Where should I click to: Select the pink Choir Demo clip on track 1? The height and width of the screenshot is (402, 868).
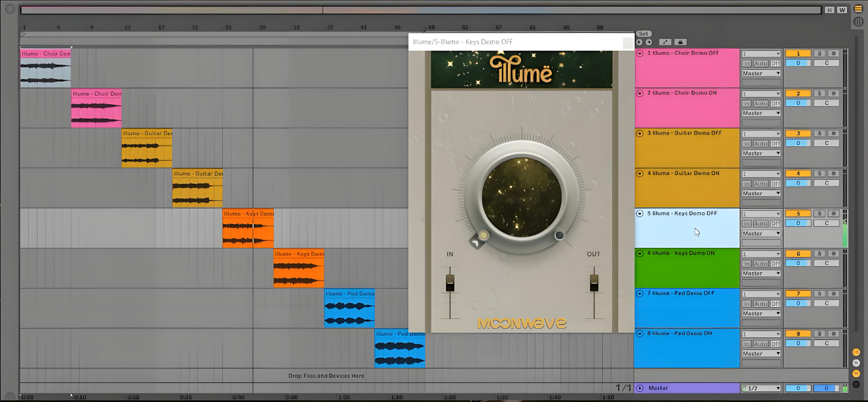tap(45, 68)
